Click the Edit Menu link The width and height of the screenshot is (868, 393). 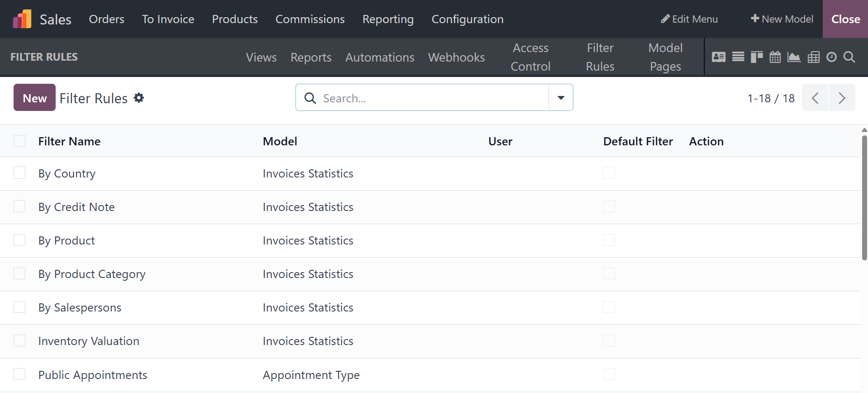689,19
